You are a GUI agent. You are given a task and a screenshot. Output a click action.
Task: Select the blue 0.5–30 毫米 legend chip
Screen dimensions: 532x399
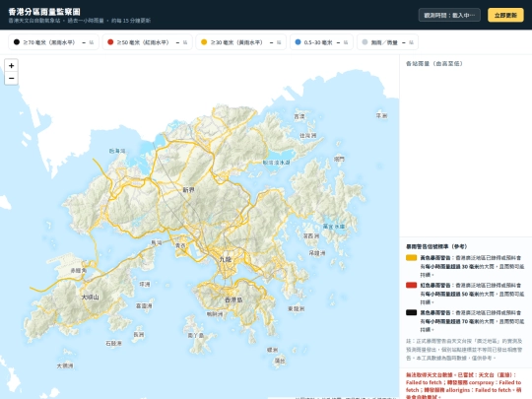point(321,42)
